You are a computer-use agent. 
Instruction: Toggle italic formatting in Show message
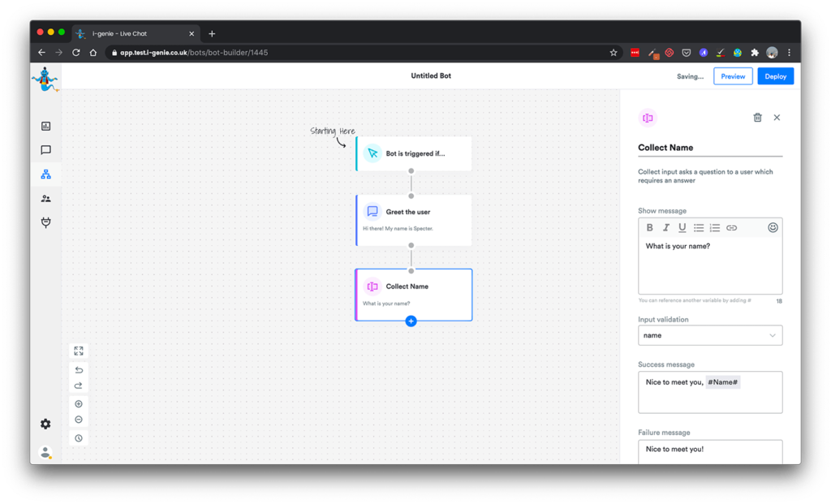tap(666, 228)
